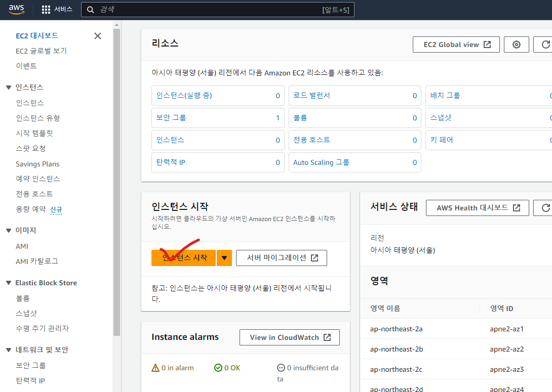Image resolution: width=552 pixels, height=392 pixels.
Task: Open 로드 밸런서 resource card
Action: pos(355,95)
